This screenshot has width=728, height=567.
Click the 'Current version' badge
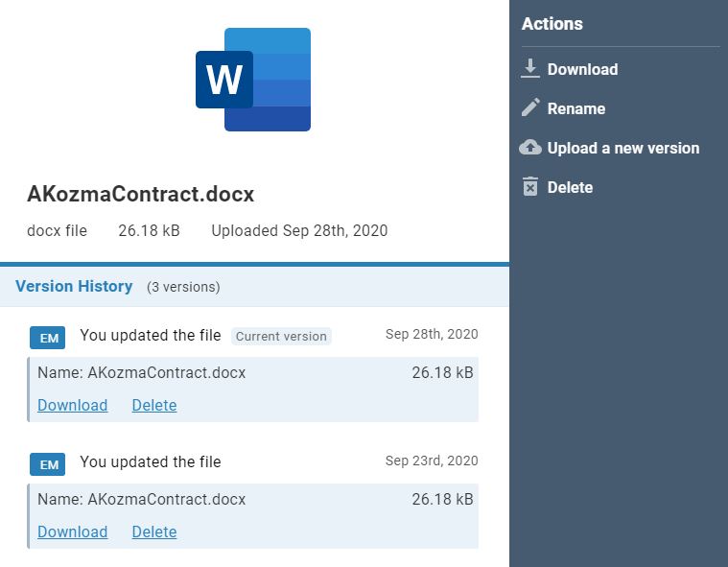281,336
